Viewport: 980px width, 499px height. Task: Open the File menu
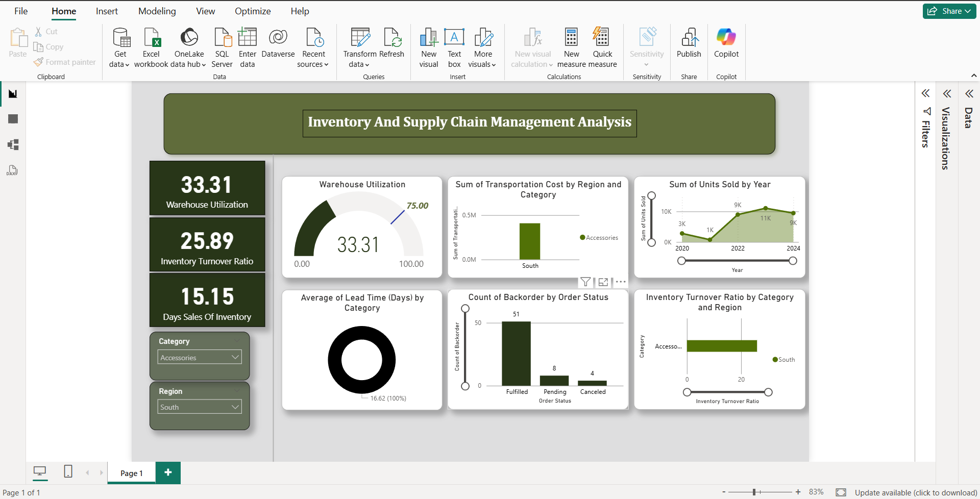[21, 11]
